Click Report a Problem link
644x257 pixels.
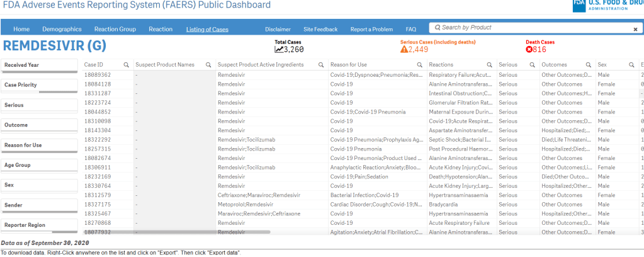click(x=371, y=29)
